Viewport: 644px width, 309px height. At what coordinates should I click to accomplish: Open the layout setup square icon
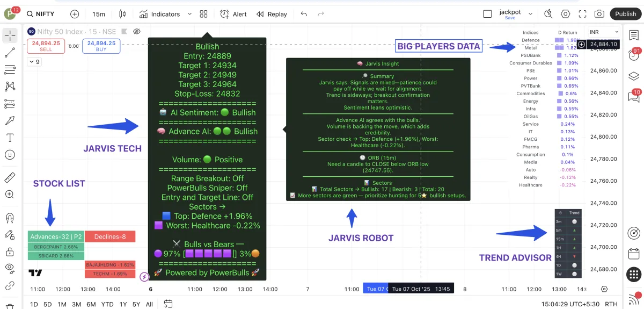[x=487, y=14]
